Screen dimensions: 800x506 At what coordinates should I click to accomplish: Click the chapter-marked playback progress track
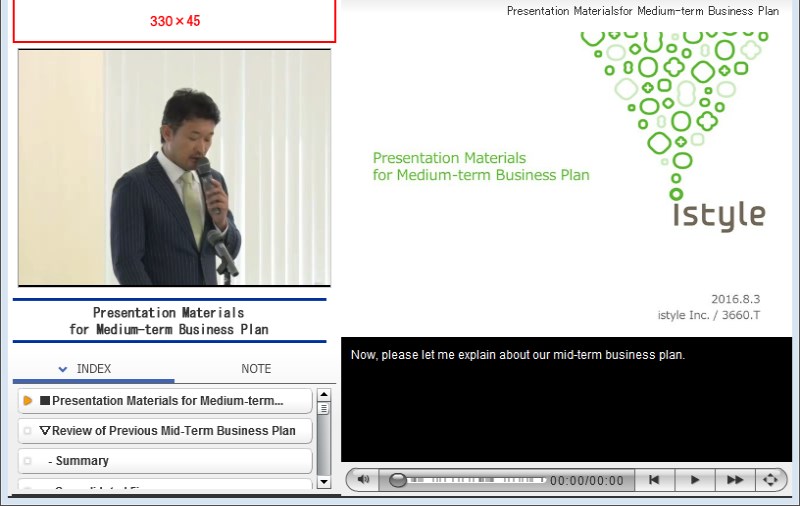(477, 480)
